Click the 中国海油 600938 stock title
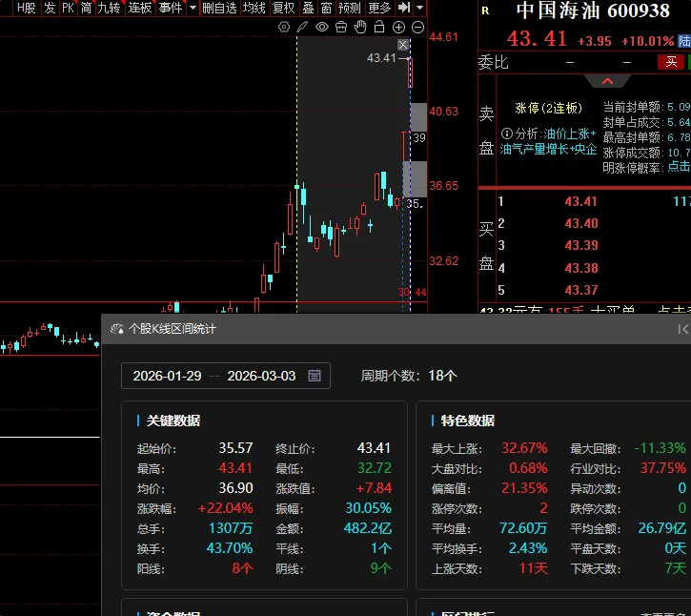 (593, 10)
